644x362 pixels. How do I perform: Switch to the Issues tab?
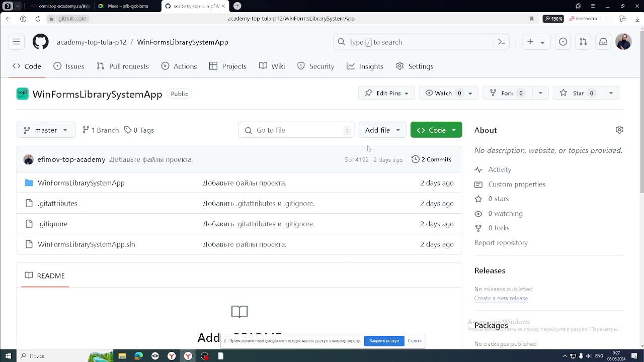[x=69, y=66]
